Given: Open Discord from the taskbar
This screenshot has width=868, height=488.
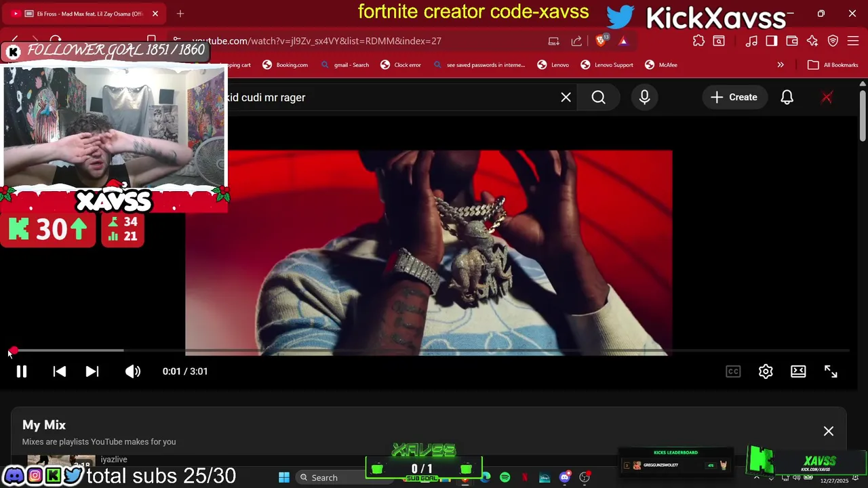Looking at the screenshot, I should pos(565,477).
